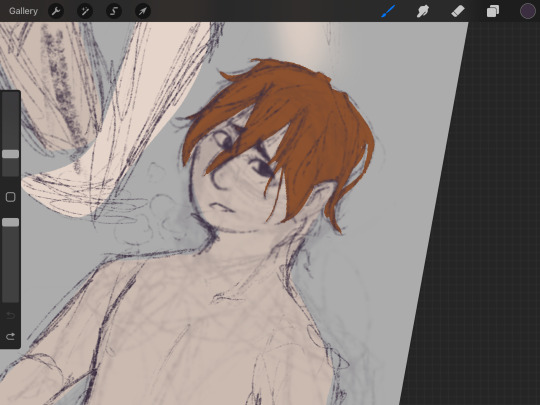Click the brush opacity slider handle

pyautogui.click(x=10, y=222)
